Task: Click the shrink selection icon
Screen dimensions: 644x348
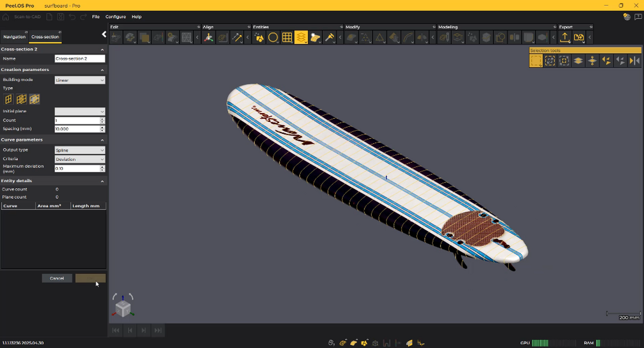Action: (564, 61)
